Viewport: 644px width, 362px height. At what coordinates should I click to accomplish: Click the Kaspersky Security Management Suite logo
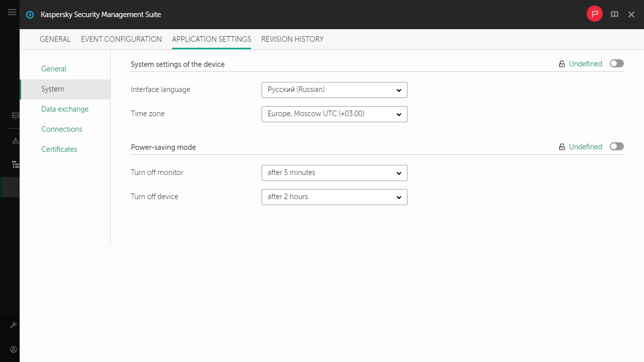tap(30, 15)
